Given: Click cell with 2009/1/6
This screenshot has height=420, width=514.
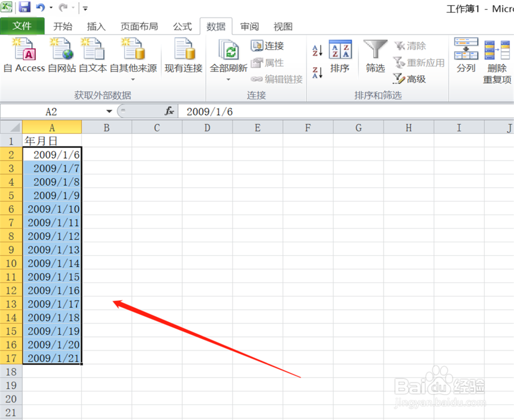Looking at the screenshot, I should tap(52, 155).
